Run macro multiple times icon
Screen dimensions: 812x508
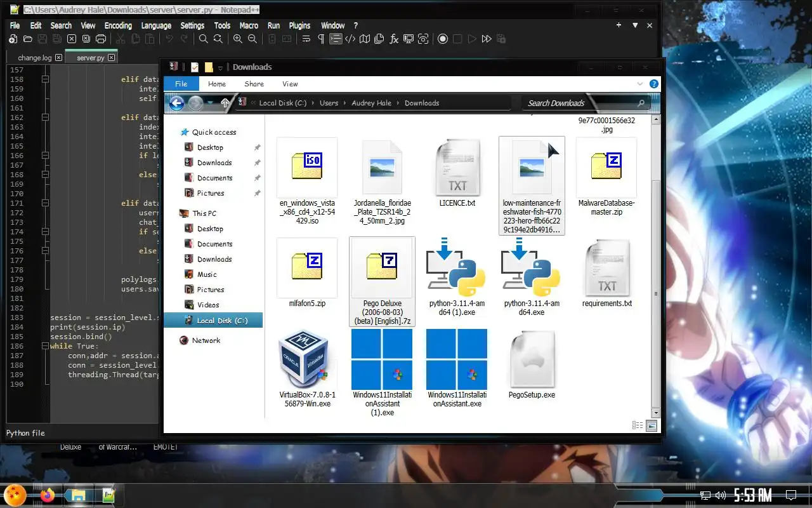pos(487,39)
